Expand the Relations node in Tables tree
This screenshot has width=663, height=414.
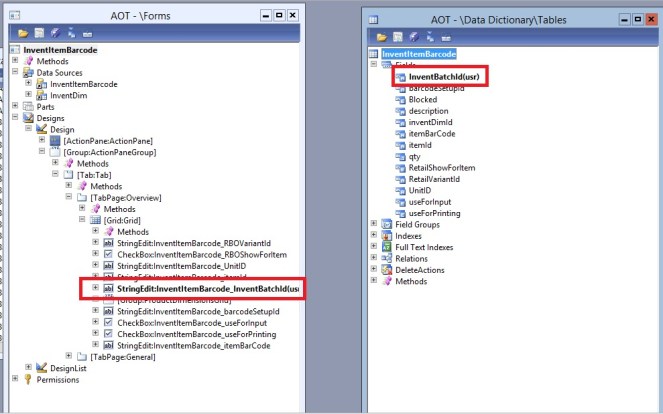373,258
